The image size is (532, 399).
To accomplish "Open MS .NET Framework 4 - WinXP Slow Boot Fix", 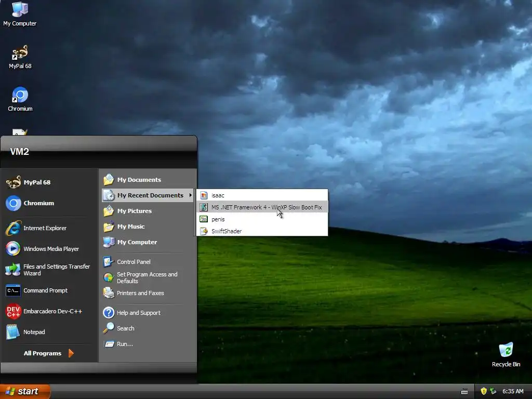I will click(x=262, y=207).
